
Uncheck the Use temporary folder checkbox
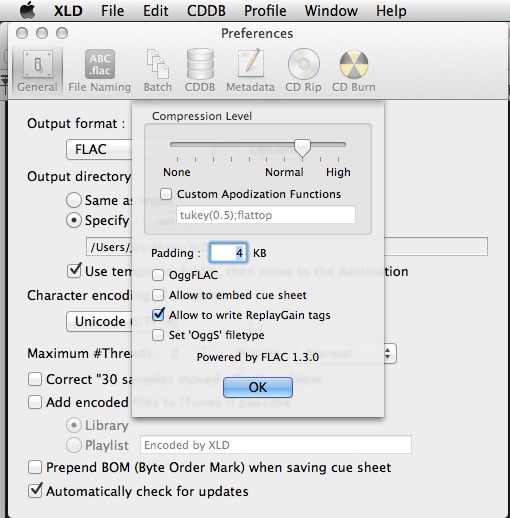[74, 271]
